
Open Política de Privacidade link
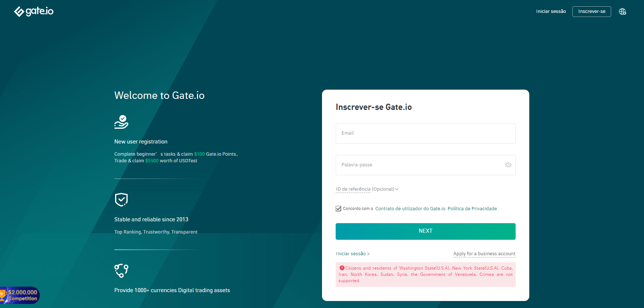coord(472,209)
